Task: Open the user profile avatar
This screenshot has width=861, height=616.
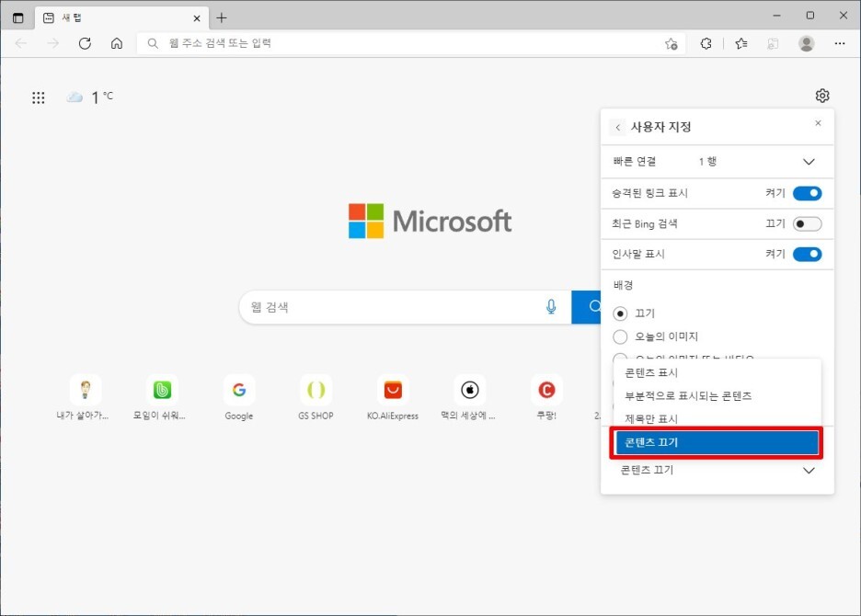Action: pos(806,43)
